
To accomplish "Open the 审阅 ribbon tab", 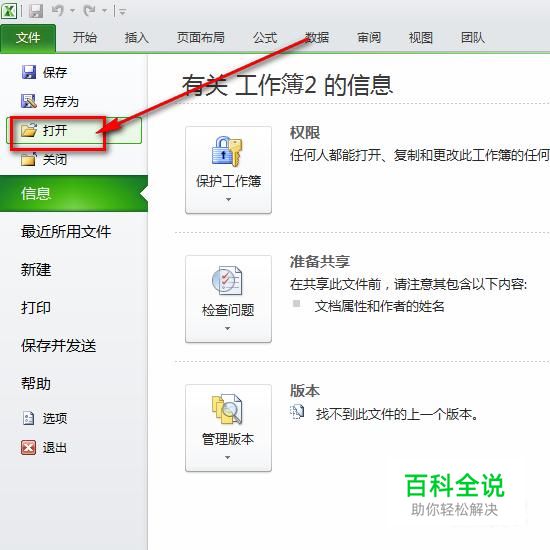I will coord(369,38).
